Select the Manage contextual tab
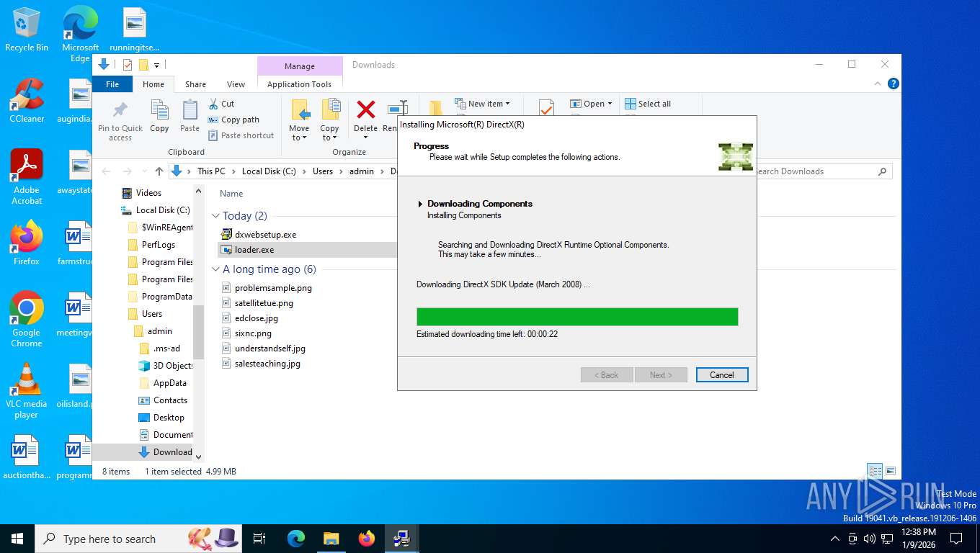Viewport: 980px width, 553px height. click(300, 66)
